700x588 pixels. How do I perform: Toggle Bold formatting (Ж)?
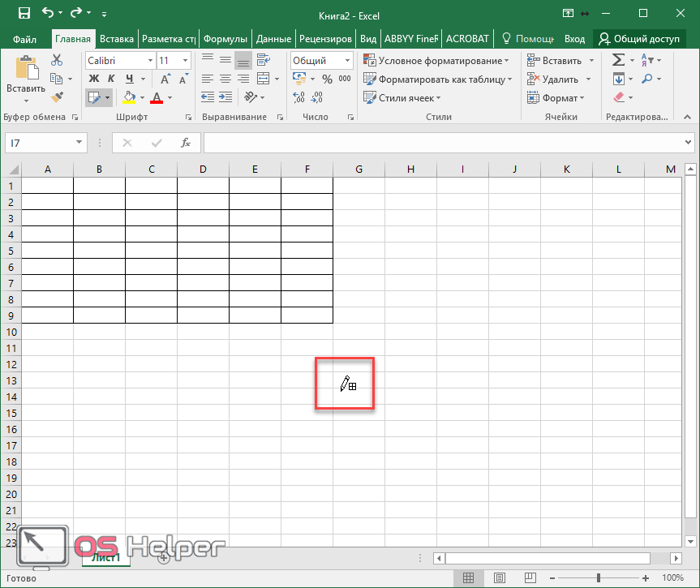point(93,79)
